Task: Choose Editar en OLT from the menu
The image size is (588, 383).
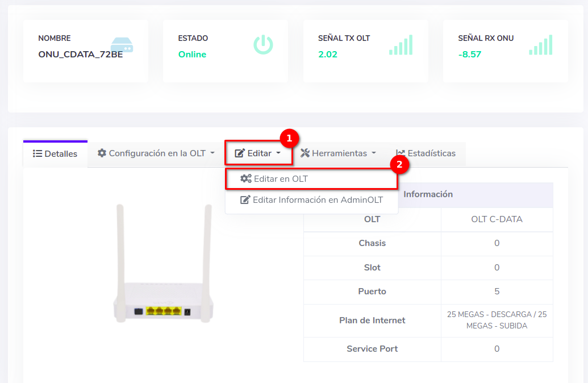Action: [x=281, y=179]
